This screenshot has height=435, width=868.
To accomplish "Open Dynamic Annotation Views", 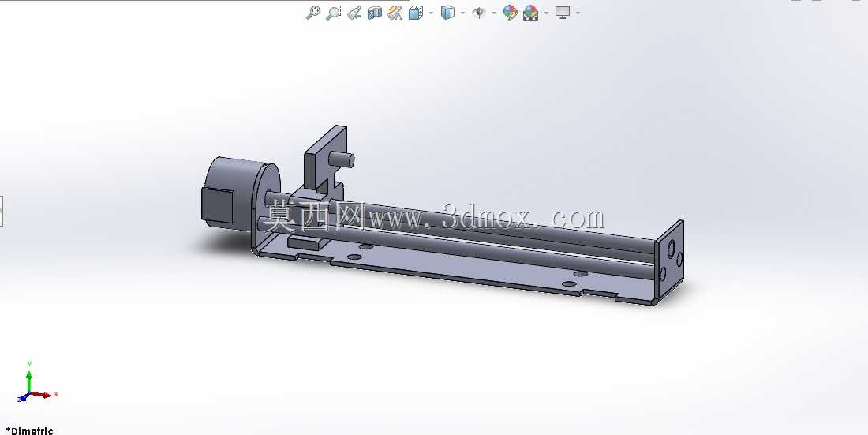I will click(x=395, y=12).
